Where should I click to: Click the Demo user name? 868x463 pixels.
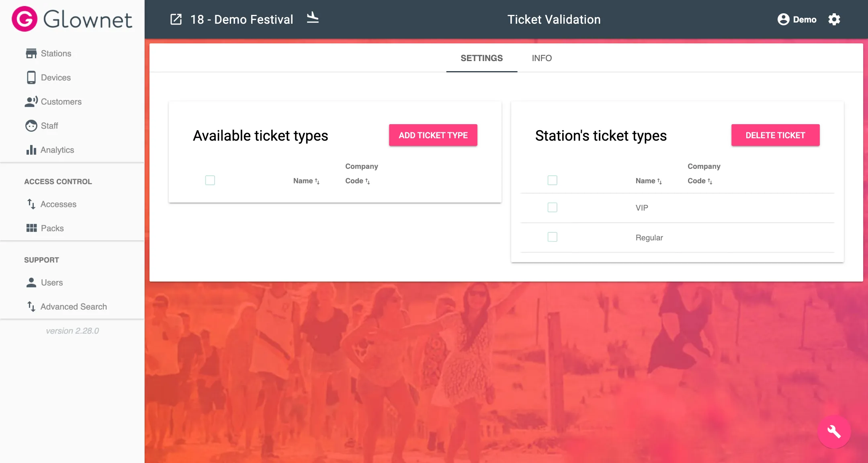coord(805,20)
